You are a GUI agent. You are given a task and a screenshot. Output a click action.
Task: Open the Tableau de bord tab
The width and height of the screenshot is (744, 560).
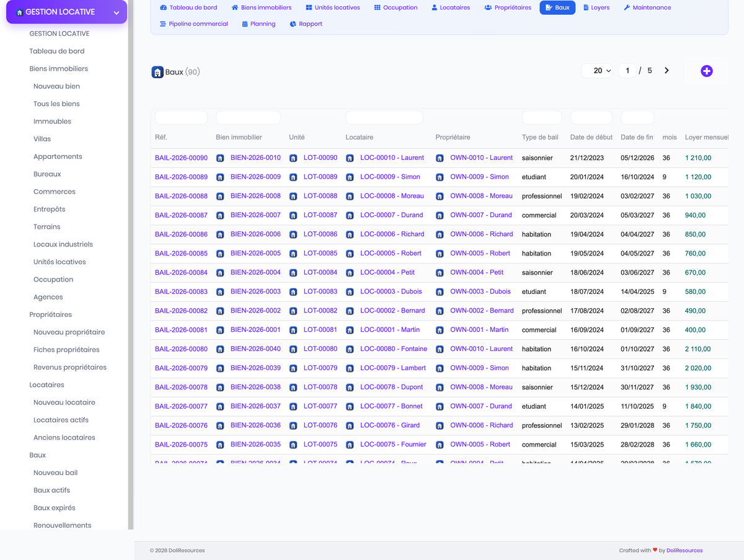[x=188, y=7]
